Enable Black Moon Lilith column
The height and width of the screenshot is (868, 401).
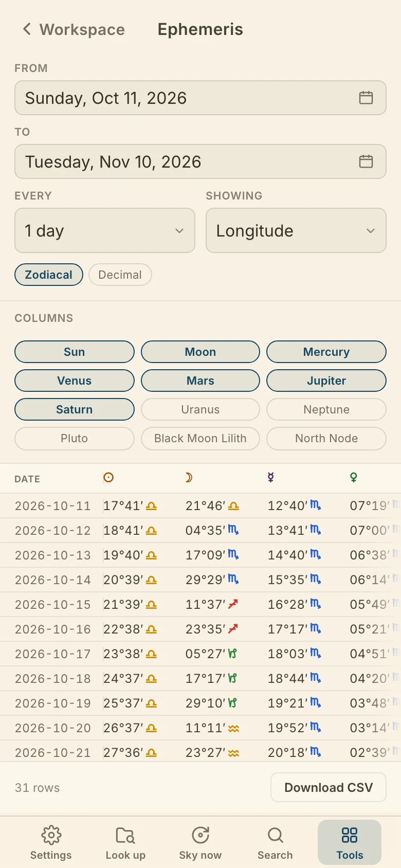pos(200,438)
